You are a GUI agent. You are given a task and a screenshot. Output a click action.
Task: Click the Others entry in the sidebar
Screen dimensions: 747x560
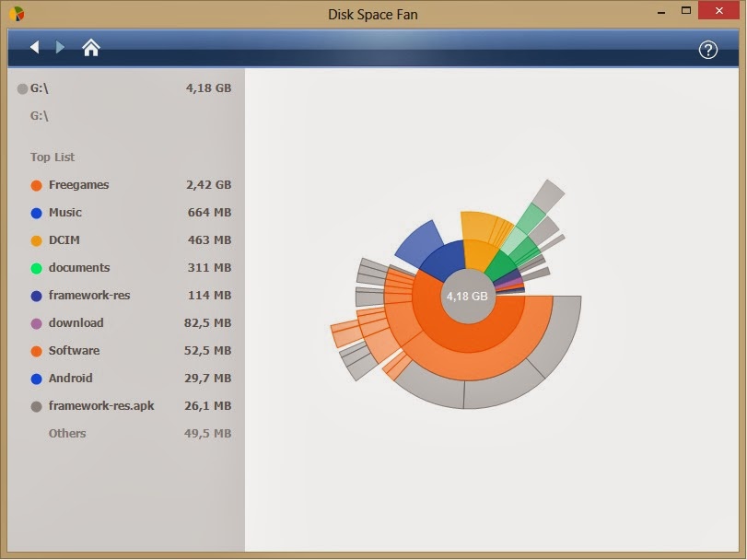67,433
